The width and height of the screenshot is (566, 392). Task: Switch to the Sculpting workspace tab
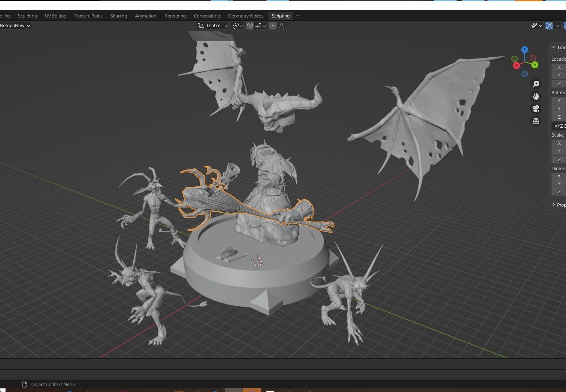pos(27,16)
